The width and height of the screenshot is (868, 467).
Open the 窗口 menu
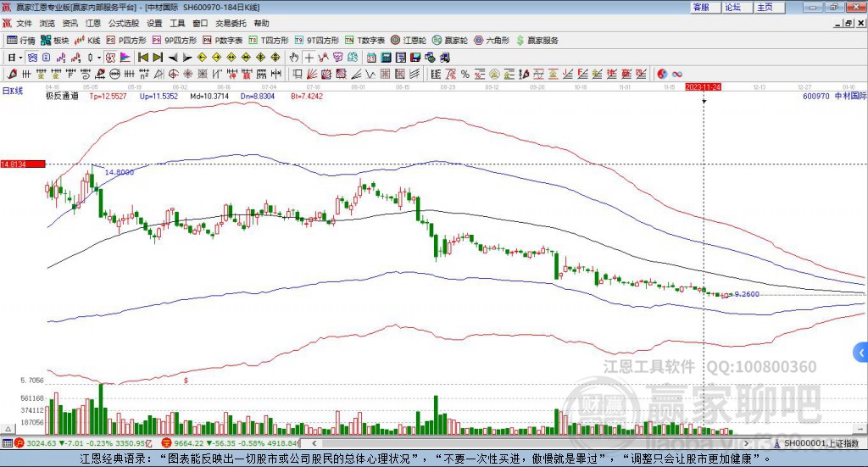click(200, 23)
